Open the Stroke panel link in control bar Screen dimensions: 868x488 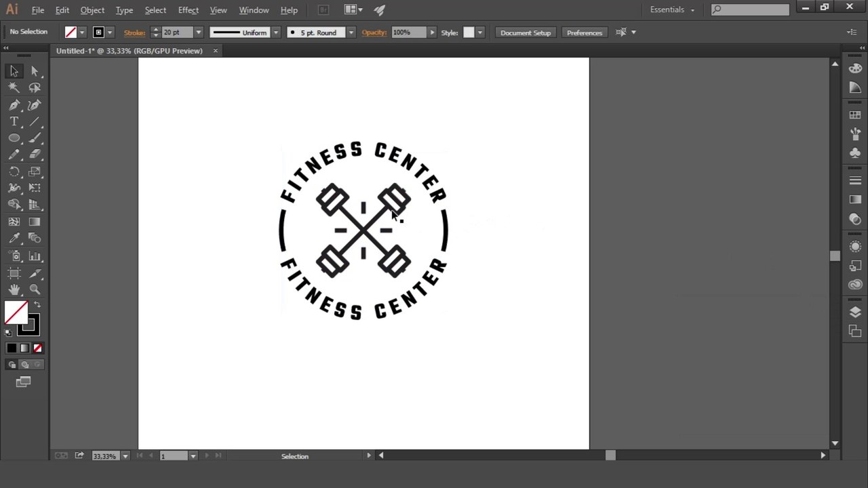(134, 33)
